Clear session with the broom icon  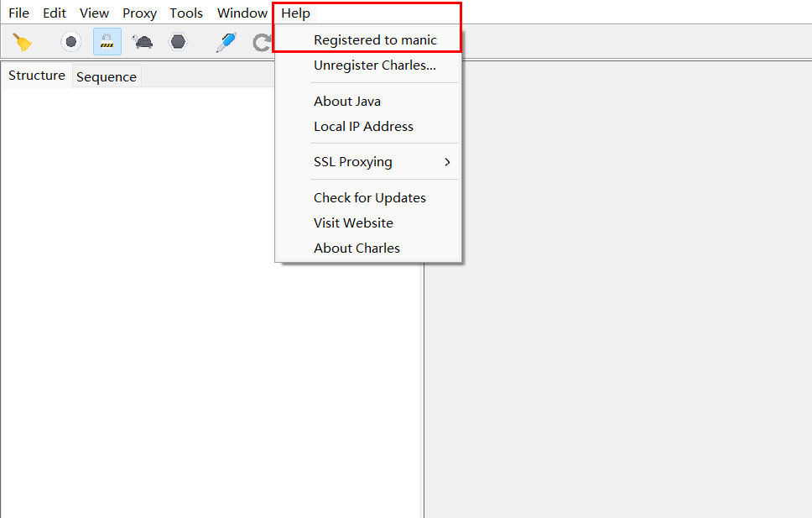pos(23,42)
